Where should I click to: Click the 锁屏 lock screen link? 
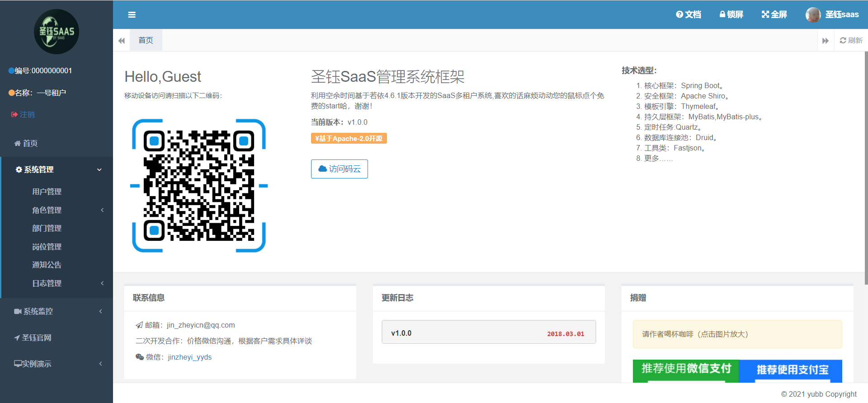[731, 14]
